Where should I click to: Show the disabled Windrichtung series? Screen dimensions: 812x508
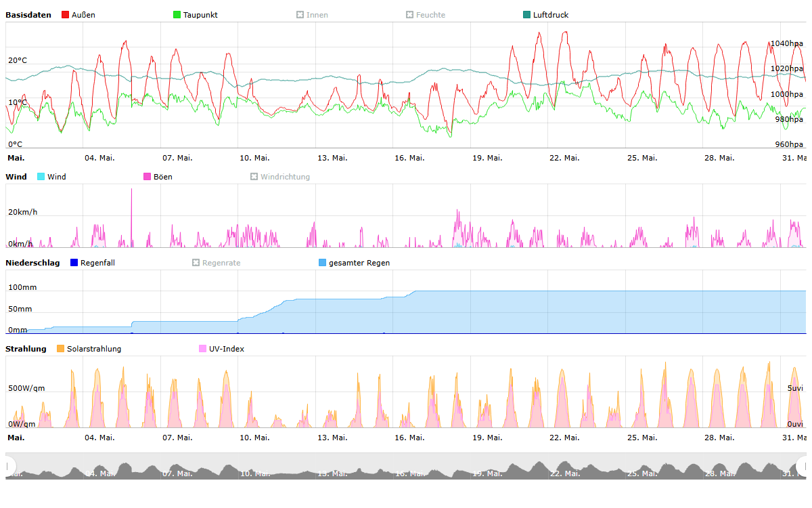tap(280, 177)
